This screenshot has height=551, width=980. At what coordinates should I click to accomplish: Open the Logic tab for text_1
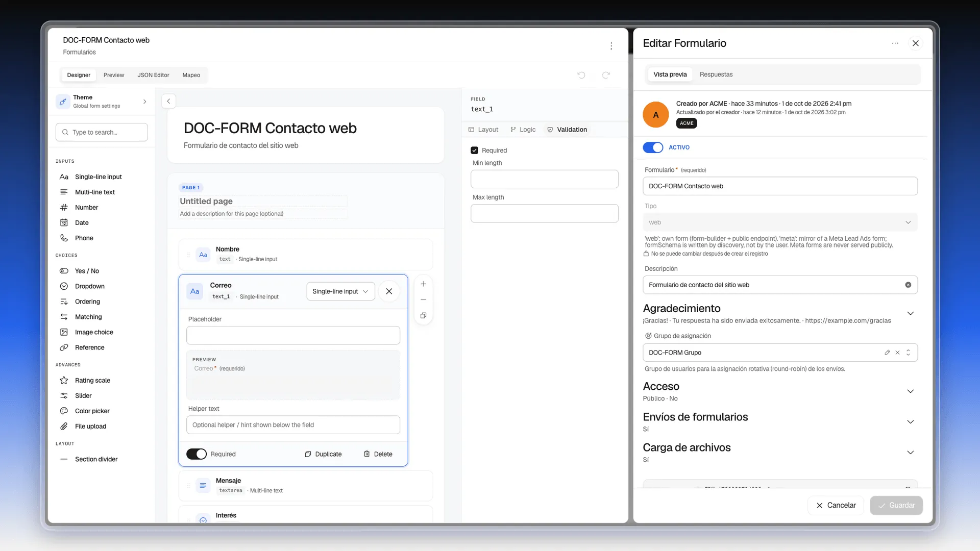click(x=523, y=130)
